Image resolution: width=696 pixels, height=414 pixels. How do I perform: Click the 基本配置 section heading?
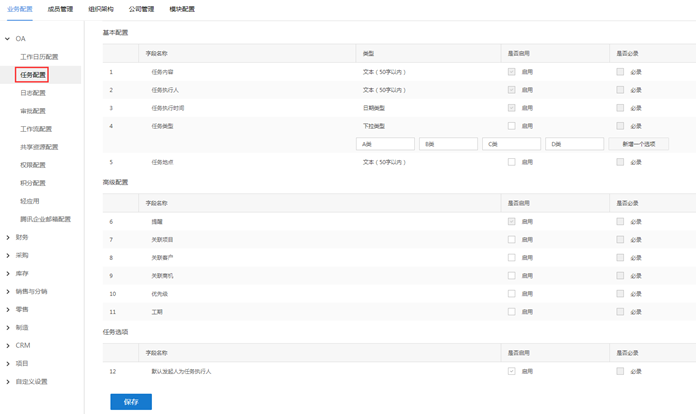(115, 32)
